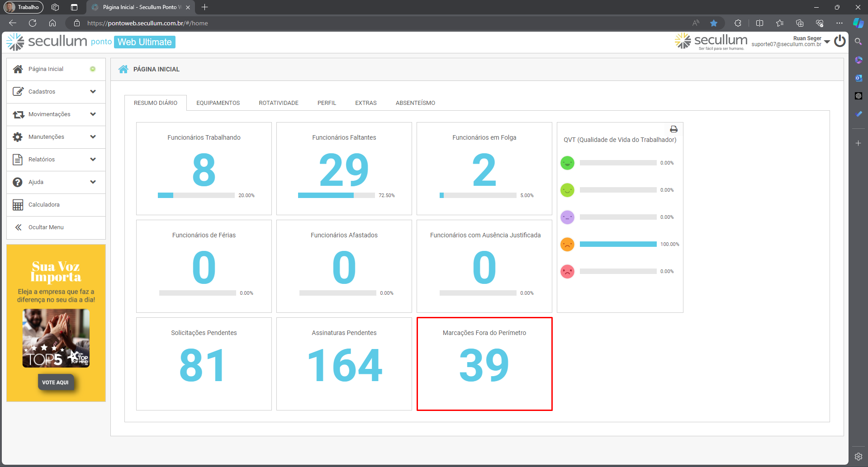This screenshot has height=467, width=868.
Task: Expand the Movimentações menu
Action: pos(56,114)
